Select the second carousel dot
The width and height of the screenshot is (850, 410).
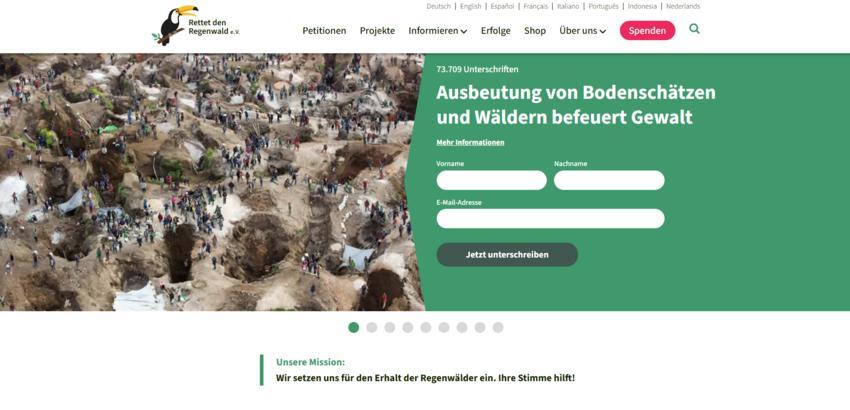tap(371, 328)
